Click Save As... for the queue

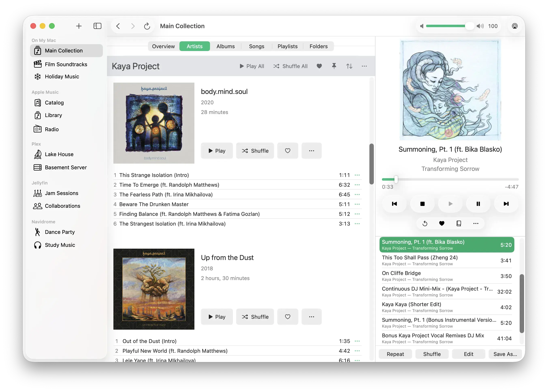(x=505, y=354)
